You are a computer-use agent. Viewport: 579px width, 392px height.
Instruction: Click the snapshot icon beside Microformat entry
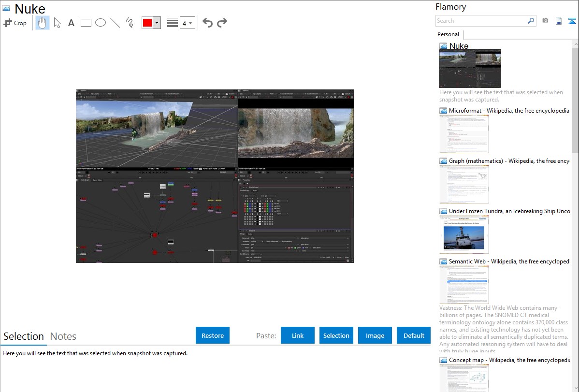point(443,111)
